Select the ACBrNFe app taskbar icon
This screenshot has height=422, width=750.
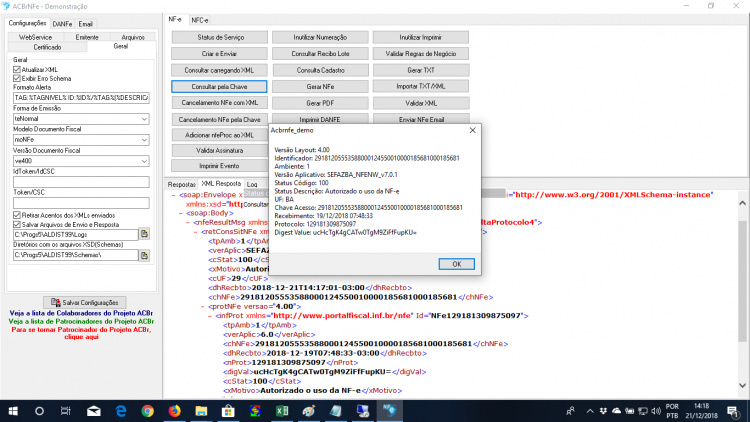(390, 411)
